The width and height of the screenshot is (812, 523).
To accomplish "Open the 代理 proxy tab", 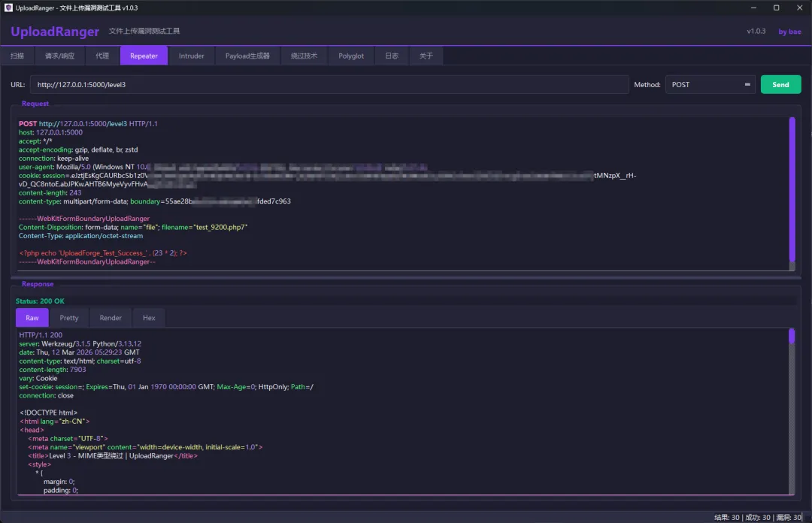I will [x=102, y=56].
